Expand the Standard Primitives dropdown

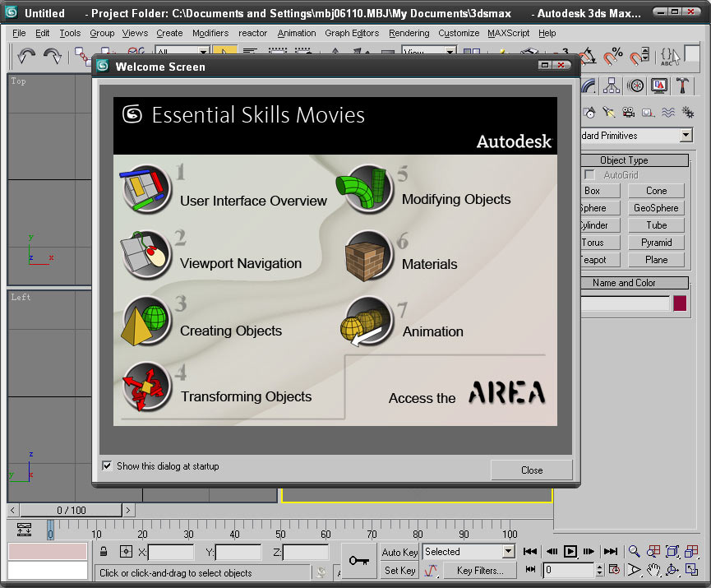point(686,135)
